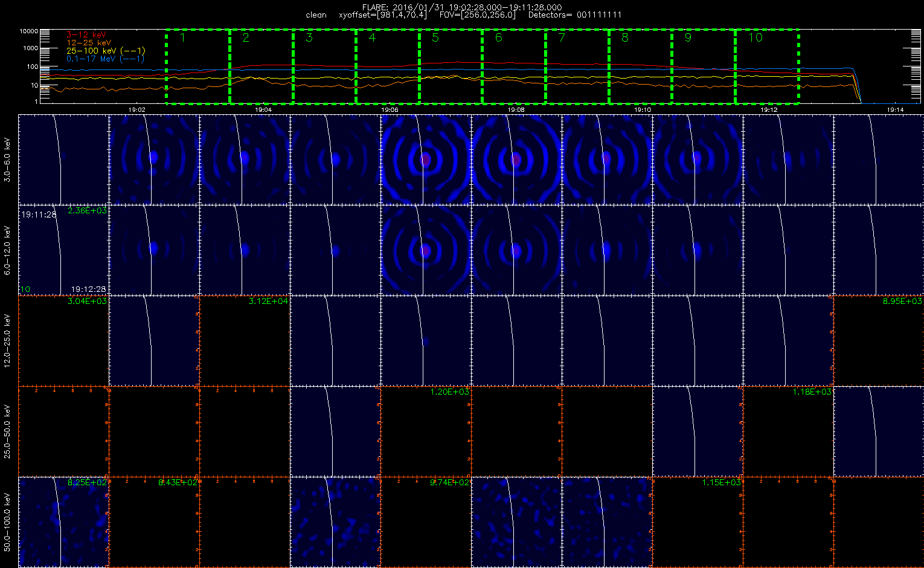The height and width of the screenshot is (568, 924).
Task: Open 3.0-6.0 keV image in fifth column
Action: [x=426, y=159]
